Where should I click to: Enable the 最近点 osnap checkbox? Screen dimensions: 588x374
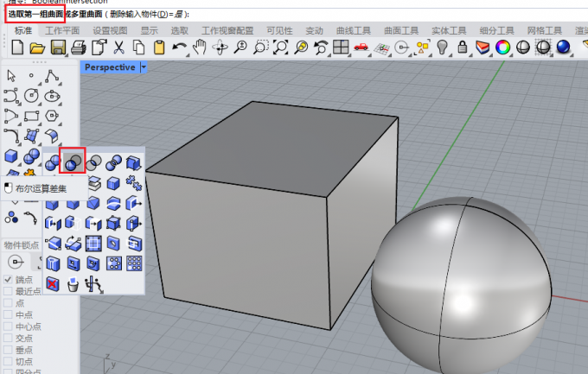coord(8,291)
